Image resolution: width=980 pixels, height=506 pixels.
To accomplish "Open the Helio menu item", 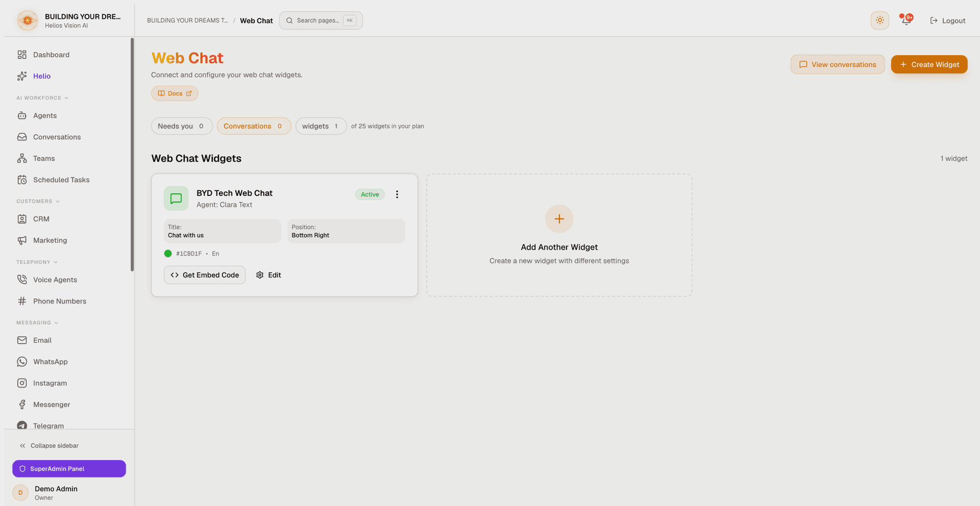I will click(67, 76).
